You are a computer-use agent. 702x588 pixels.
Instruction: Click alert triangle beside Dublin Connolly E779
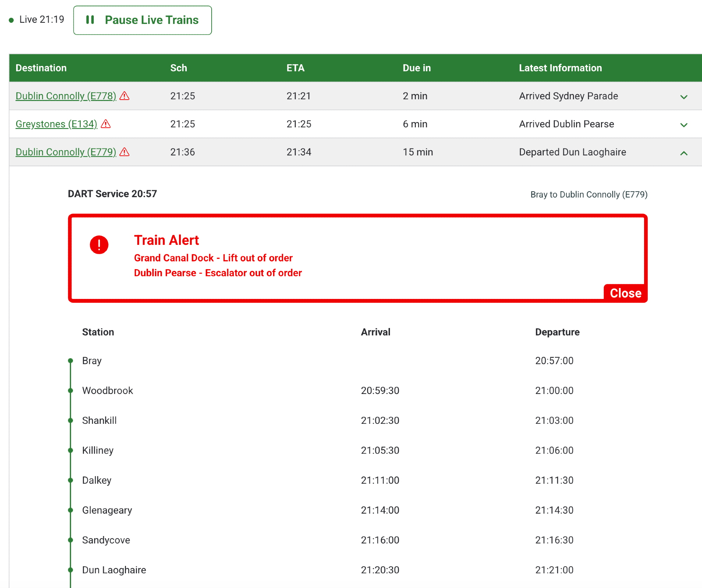tap(124, 152)
